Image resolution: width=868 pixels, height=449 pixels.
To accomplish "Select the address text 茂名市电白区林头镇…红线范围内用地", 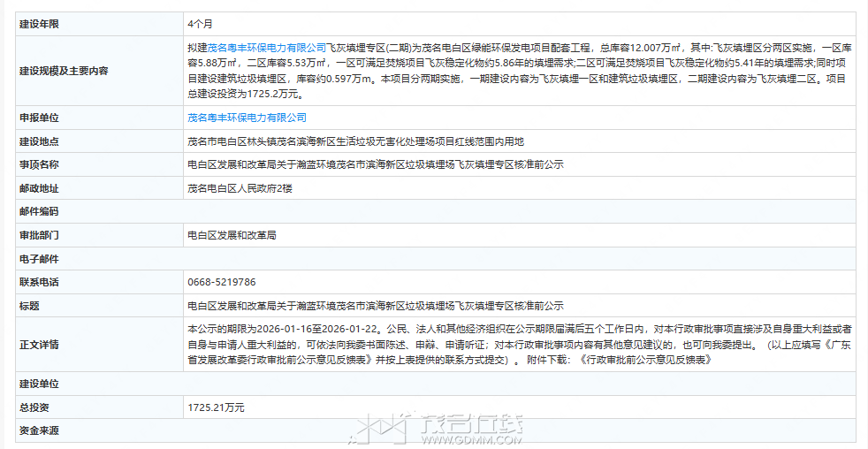I will (355, 141).
